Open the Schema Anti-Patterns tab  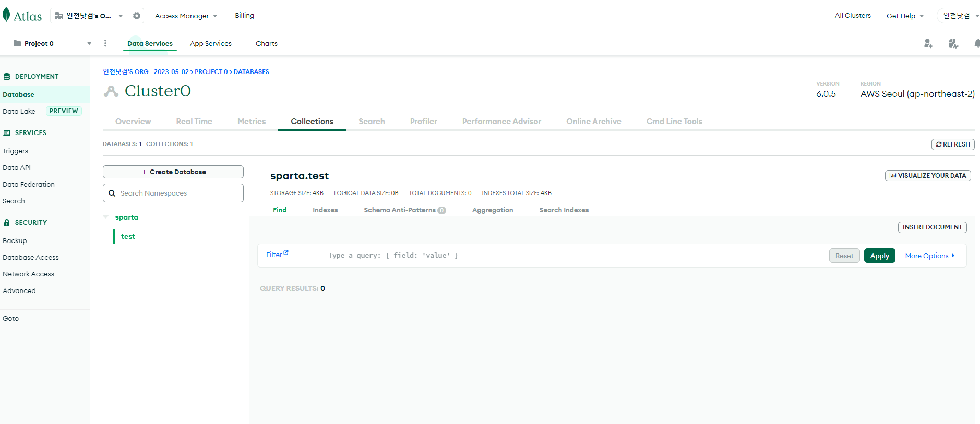click(x=404, y=210)
